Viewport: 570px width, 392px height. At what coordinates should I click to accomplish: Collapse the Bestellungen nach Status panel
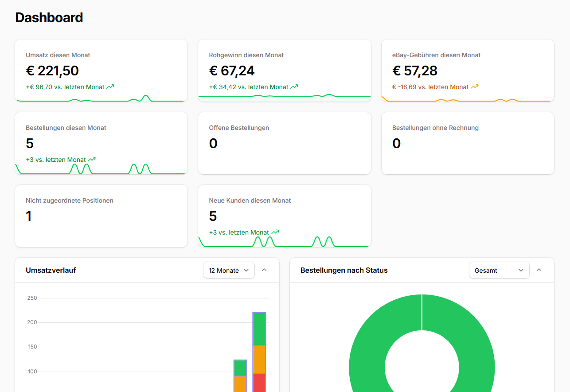539,270
